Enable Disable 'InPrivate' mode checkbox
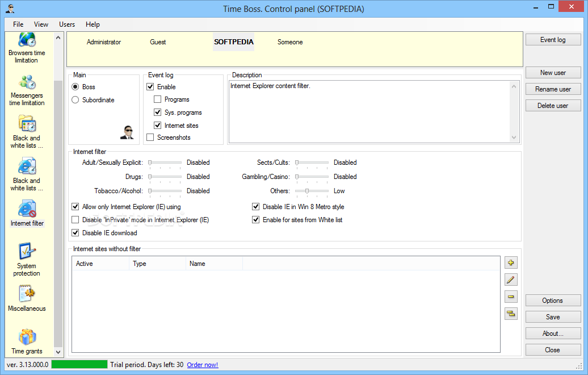 pos(75,220)
